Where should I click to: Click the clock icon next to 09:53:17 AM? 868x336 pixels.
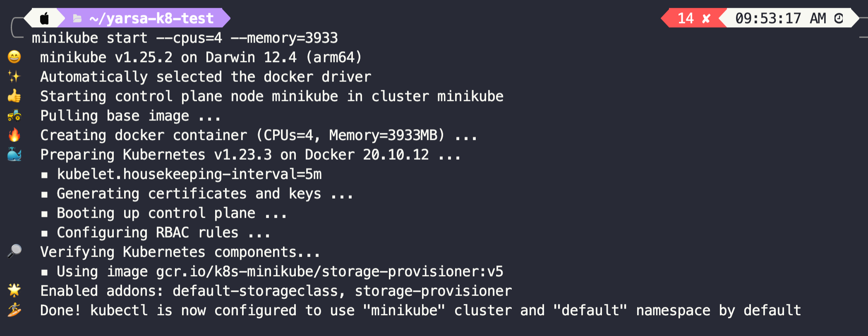point(839,18)
